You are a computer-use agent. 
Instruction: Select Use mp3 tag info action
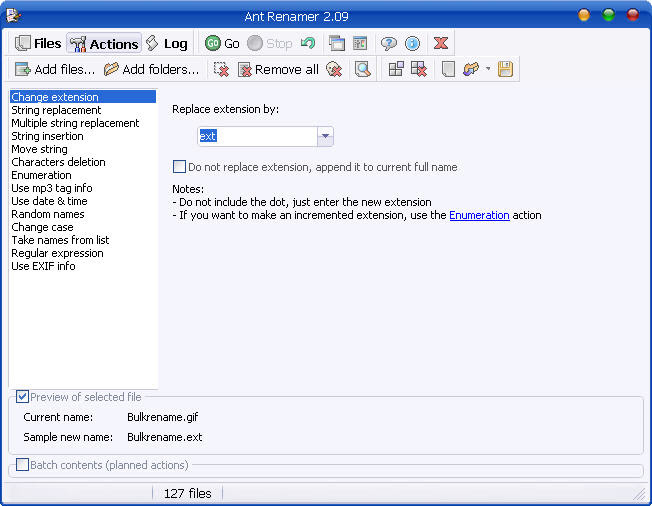coord(83,188)
